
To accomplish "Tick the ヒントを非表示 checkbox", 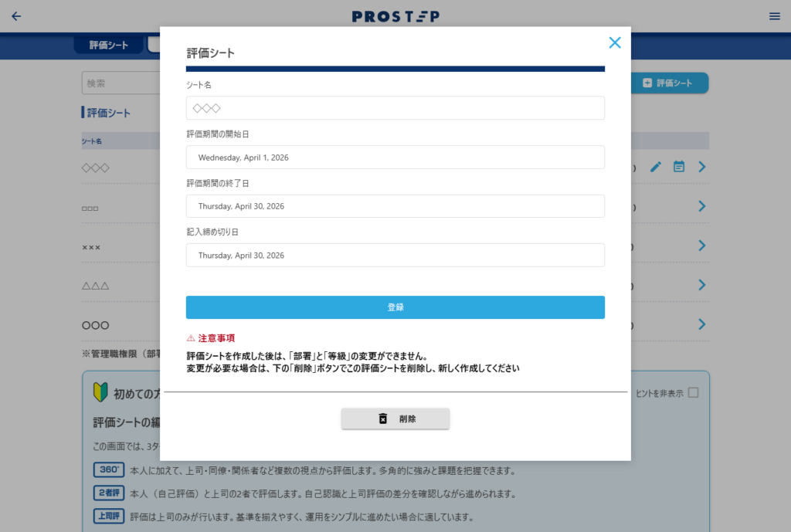I will click(x=693, y=392).
